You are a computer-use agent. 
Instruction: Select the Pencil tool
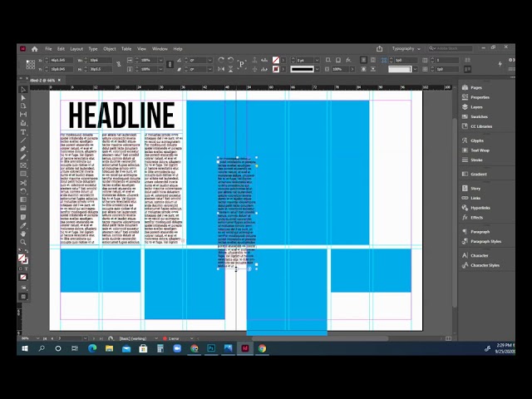pos(23,157)
